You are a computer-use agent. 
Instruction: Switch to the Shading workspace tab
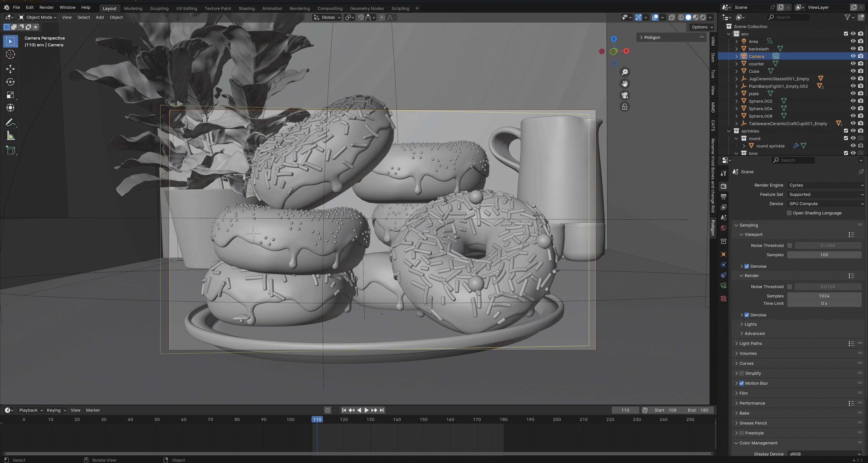[x=246, y=8]
